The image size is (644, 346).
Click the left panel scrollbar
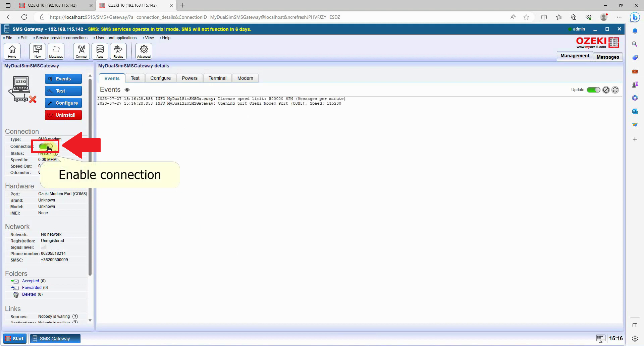tap(90, 177)
